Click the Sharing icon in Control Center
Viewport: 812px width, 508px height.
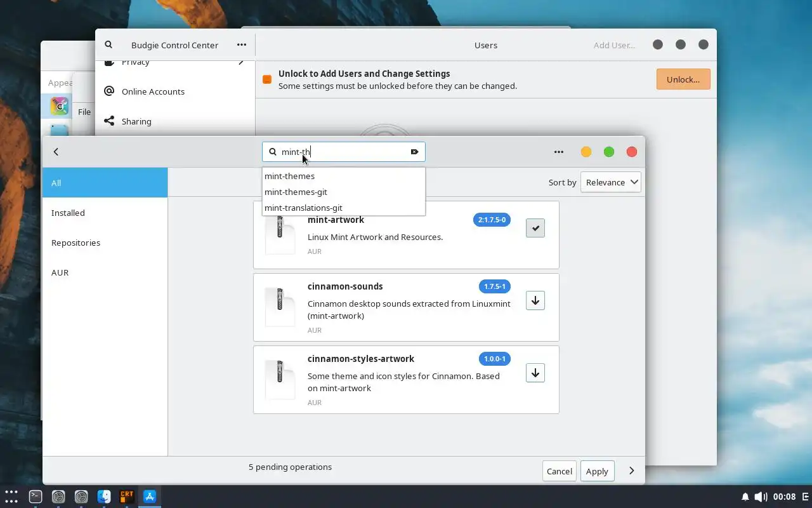109,121
